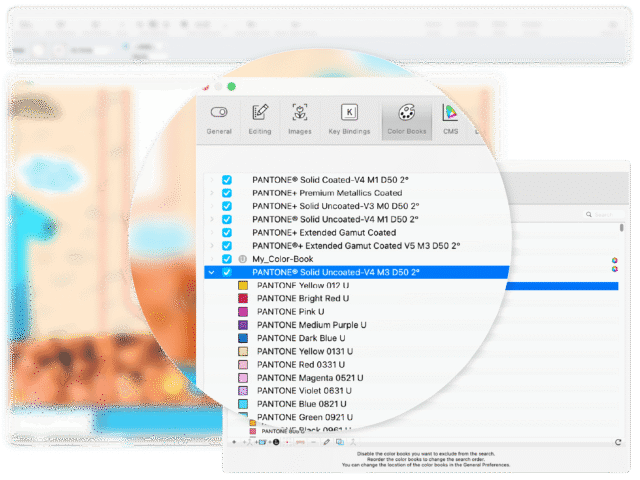Image resolution: width=640 pixels, height=480 pixels.
Task: Click the green zoom window button
Action: (231, 87)
